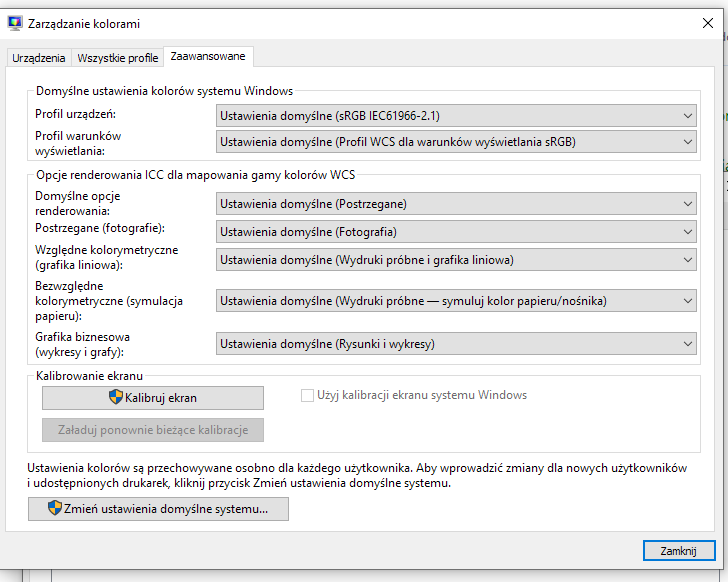Screen dimensions: 728x582
Task: Open the Profil urządzeń dropdown
Action: [x=456, y=116]
